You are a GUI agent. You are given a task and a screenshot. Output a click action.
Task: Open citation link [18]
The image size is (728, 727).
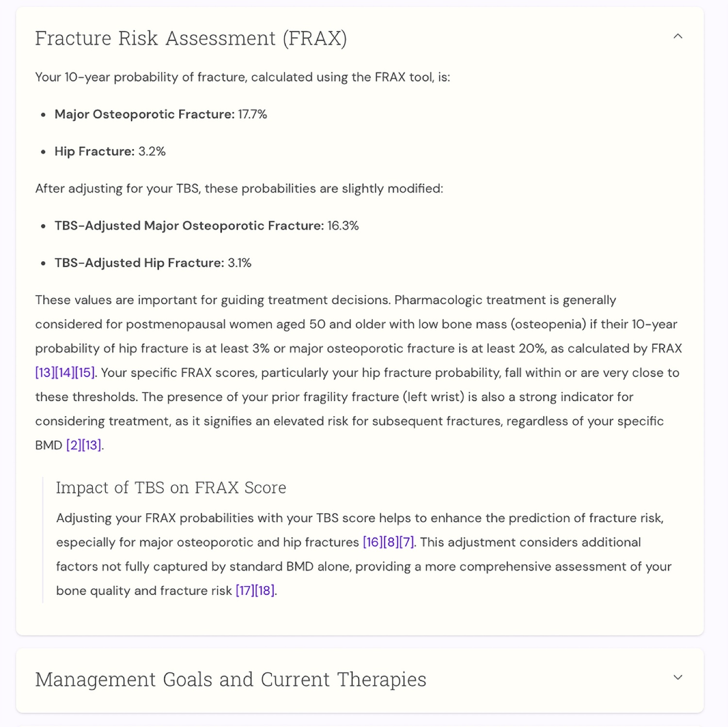265,591
